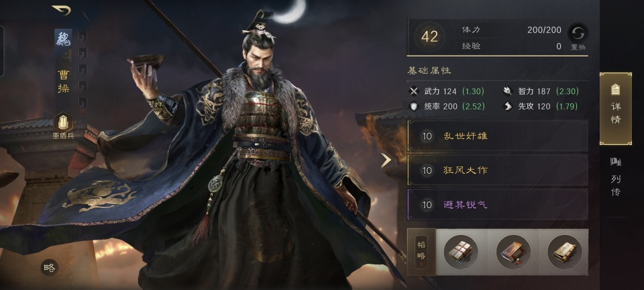Open the 置换 exchange swap icon
The width and height of the screenshot is (644, 290).
click(578, 32)
